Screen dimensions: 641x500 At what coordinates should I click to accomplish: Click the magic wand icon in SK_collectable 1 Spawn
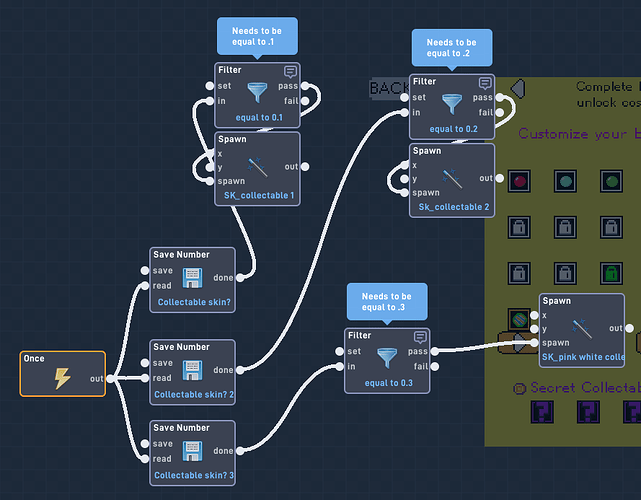[x=258, y=167]
